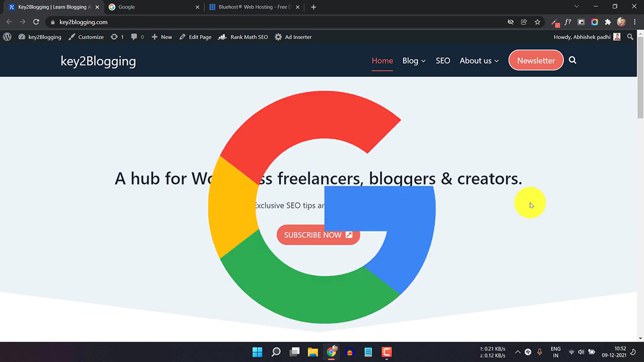Go to Home in site navigation
This screenshot has height=362, width=644.
pyautogui.click(x=382, y=61)
